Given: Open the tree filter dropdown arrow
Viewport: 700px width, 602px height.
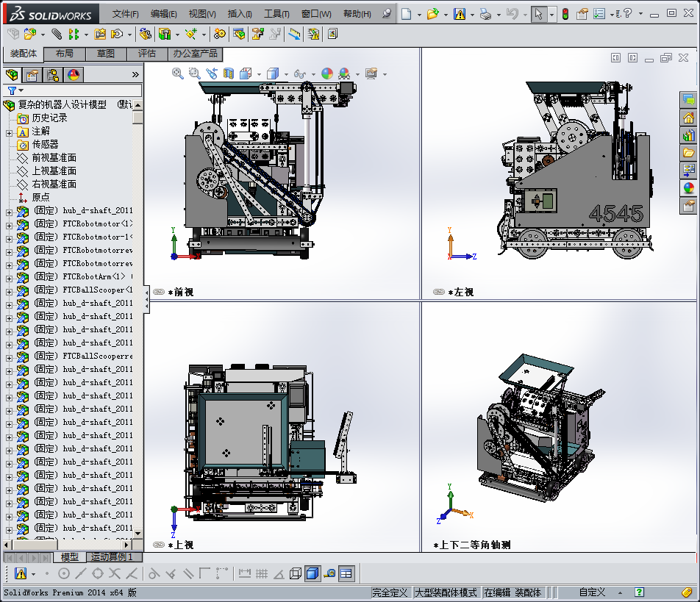Looking at the screenshot, I should click(x=21, y=90).
